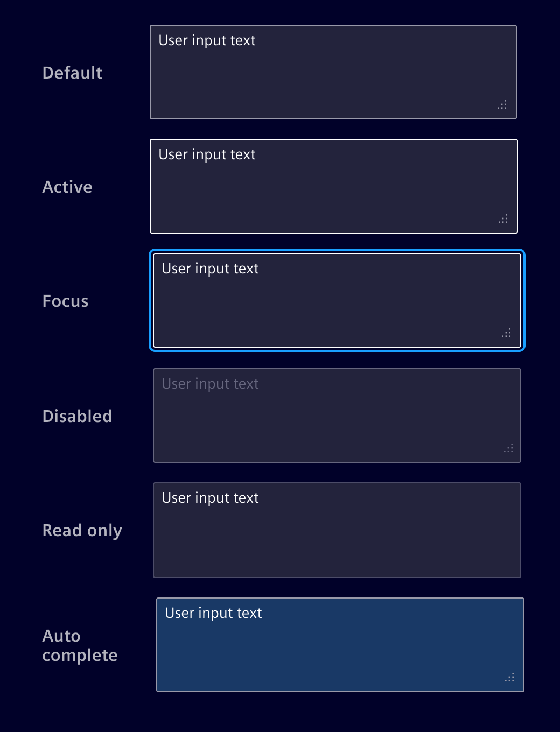Click the resize grip on the Focus textarea
Image resolution: width=560 pixels, height=732 pixels.
tap(507, 334)
